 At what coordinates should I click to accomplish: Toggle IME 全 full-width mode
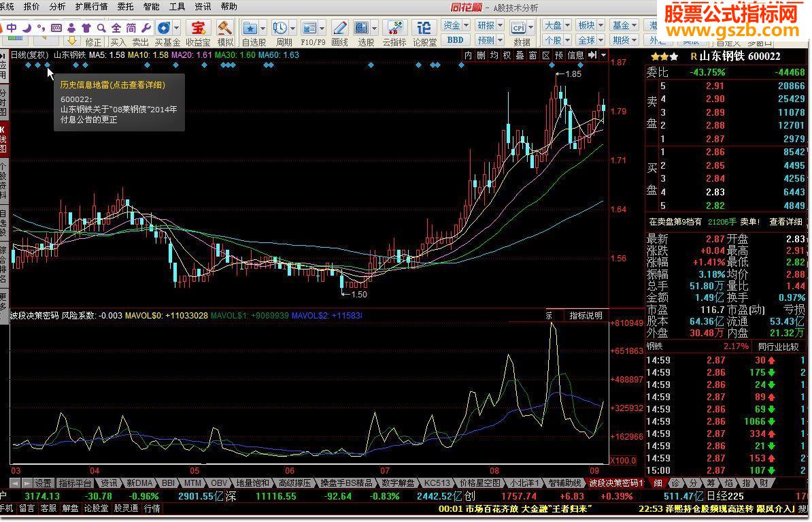[x=116, y=27]
